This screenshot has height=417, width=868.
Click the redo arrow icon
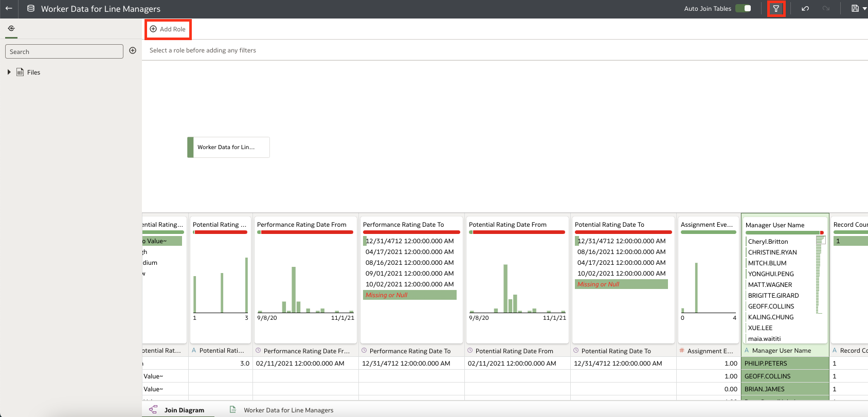point(826,9)
